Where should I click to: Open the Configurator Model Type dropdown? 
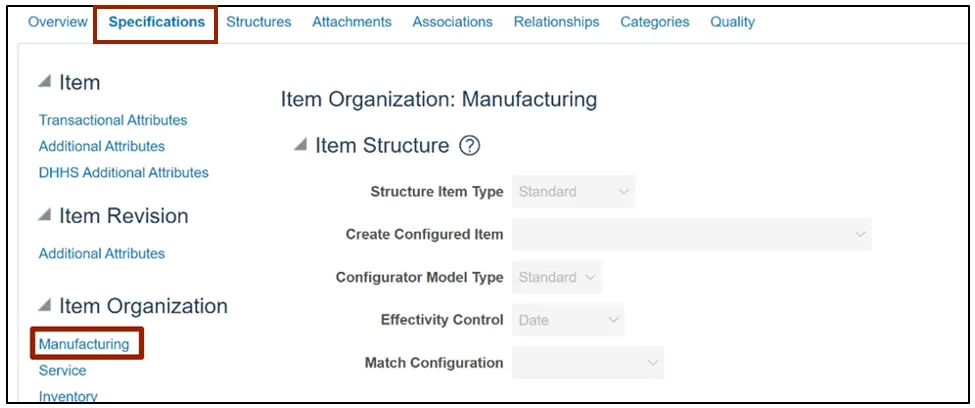coord(557,277)
